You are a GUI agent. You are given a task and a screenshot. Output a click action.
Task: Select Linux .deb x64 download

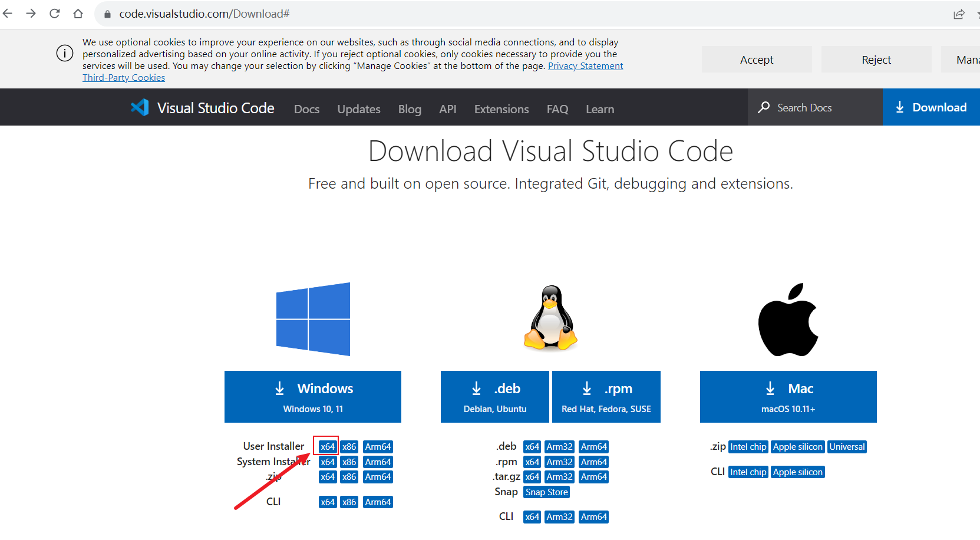click(532, 447)
